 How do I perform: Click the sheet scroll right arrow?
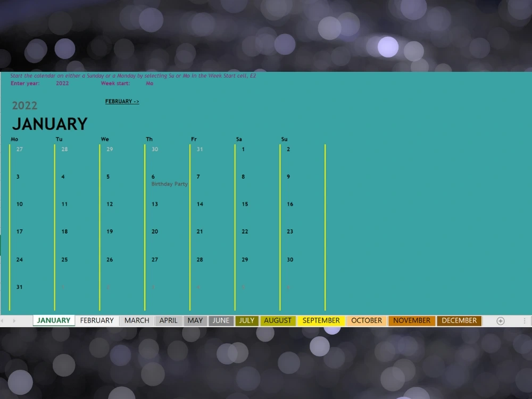[14, 321]
